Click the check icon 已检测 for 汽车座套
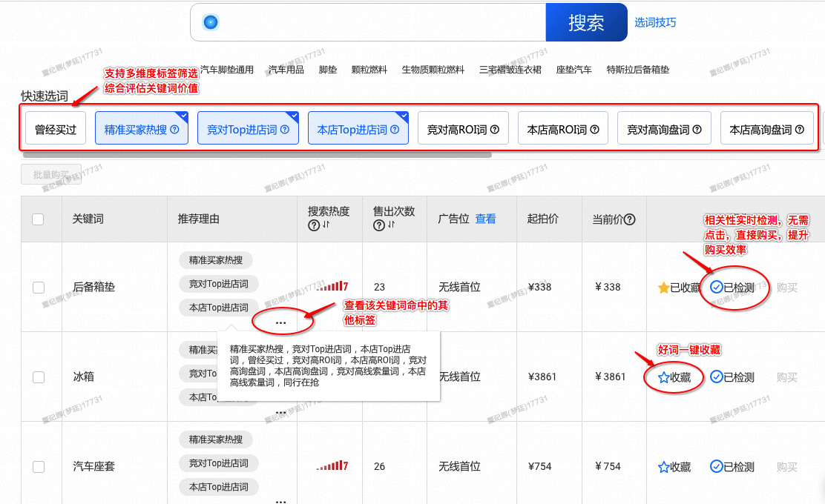Image resolution: width=825 pixels, height=504 pixels. [x=716, y=467]
